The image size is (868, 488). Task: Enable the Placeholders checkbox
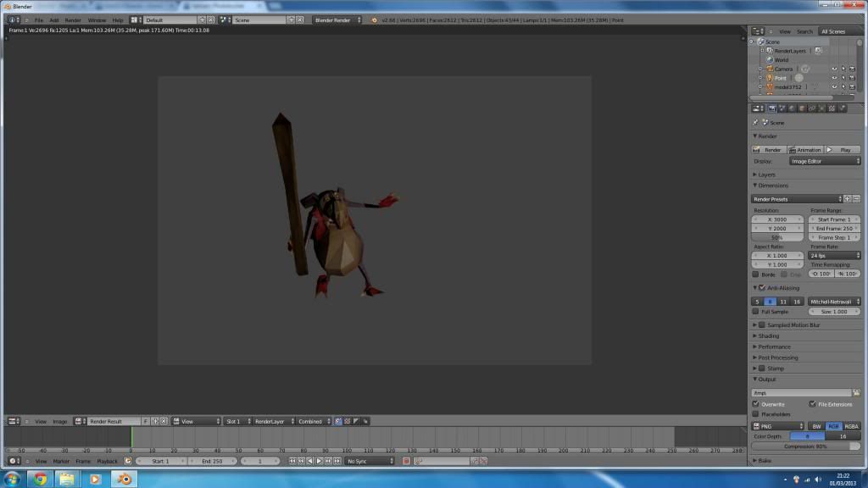[x=755, y=414]
